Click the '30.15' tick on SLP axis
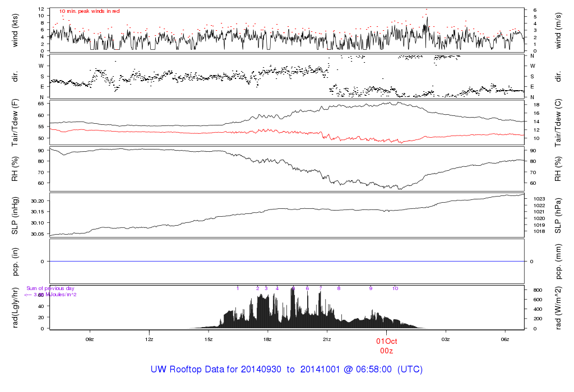 (x=38, y=212)
